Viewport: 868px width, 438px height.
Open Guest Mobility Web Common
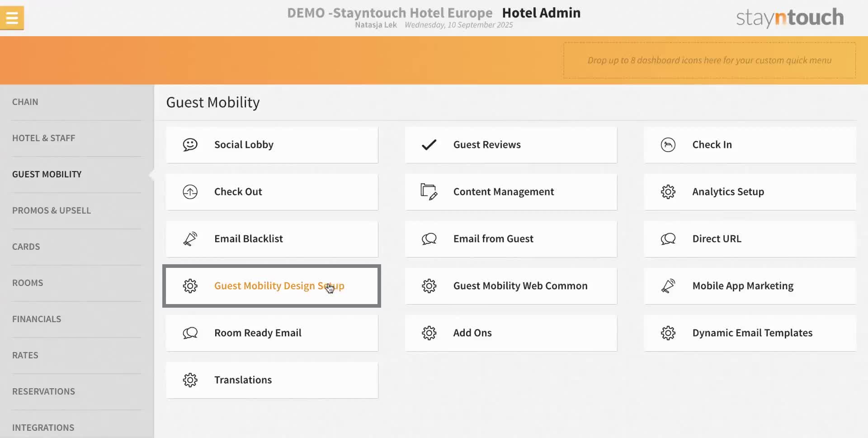coord(511,286)
